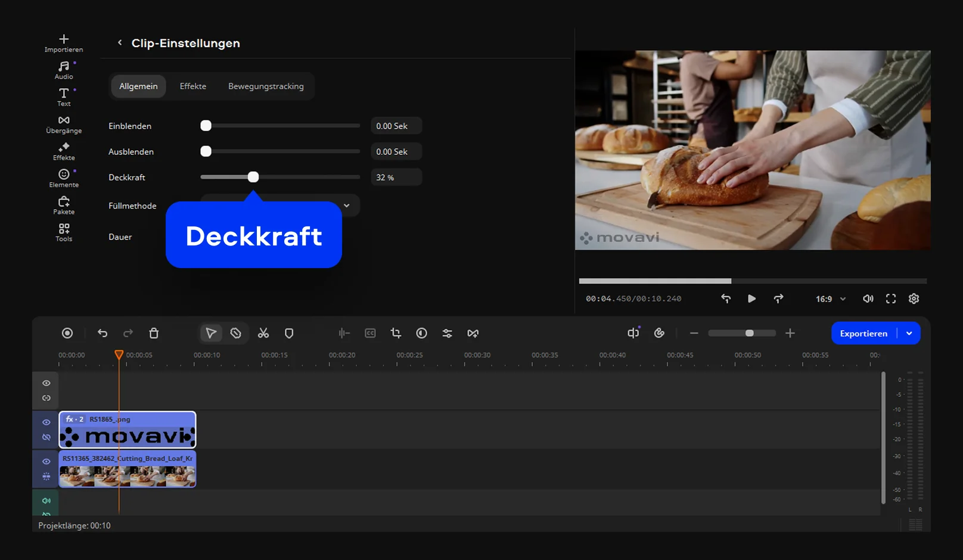Open the Effekte sidebar panel
This screenshot has width=963, height=560.
(x=64, y=151)
